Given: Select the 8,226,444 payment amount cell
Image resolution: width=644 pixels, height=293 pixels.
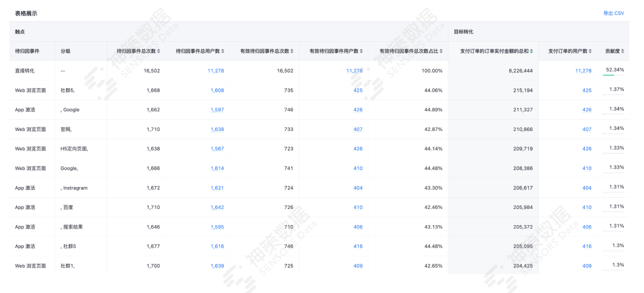Looking at the screenshot, I should (x=493, y=71).
